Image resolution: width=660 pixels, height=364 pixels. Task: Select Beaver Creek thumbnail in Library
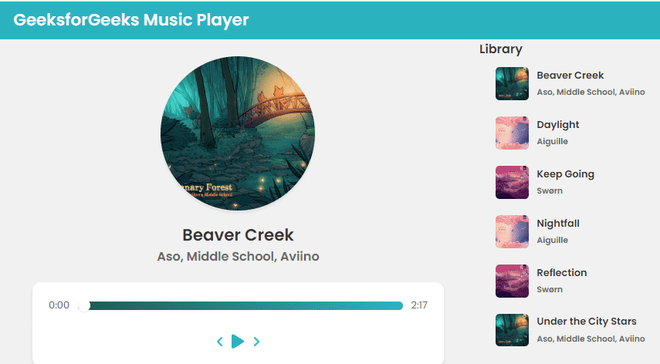(x=512, y=84)
